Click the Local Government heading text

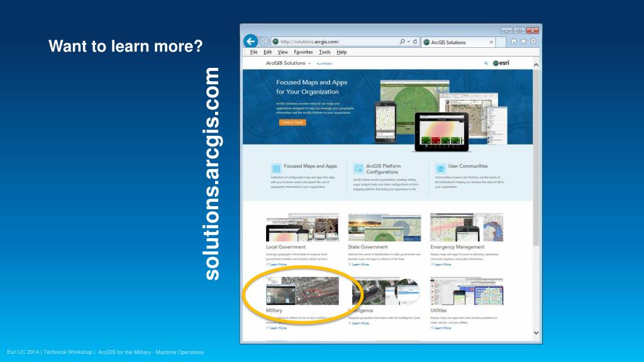286,246
